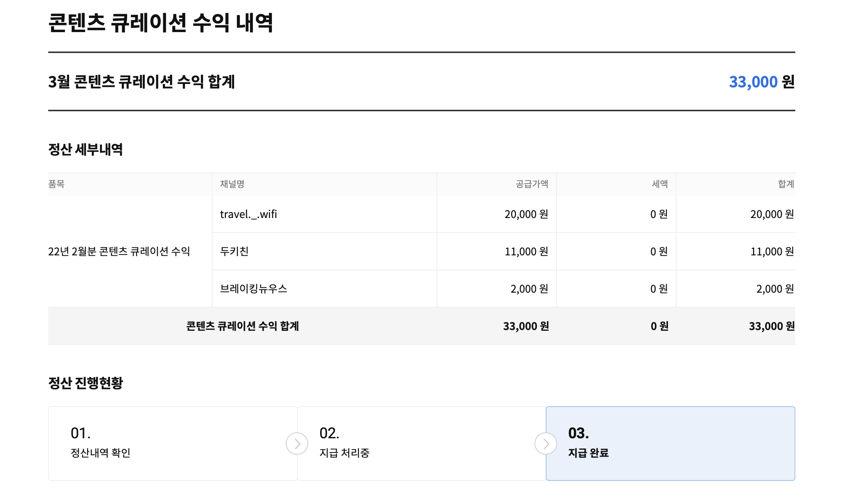Click the 33,000 원 grand total in summary row
The width and height of the screenshot is (848, 504).
pos(772,326)
